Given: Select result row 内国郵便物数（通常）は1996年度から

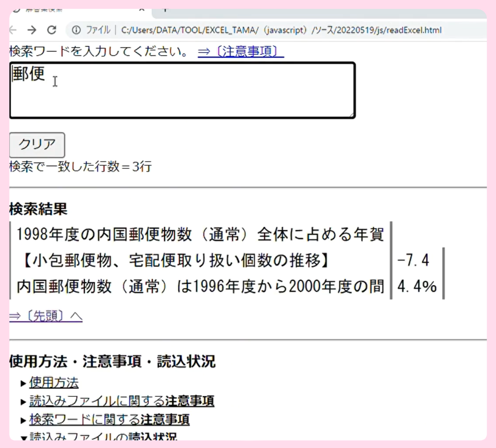Looking at the screenshot, I should (200, 286).
